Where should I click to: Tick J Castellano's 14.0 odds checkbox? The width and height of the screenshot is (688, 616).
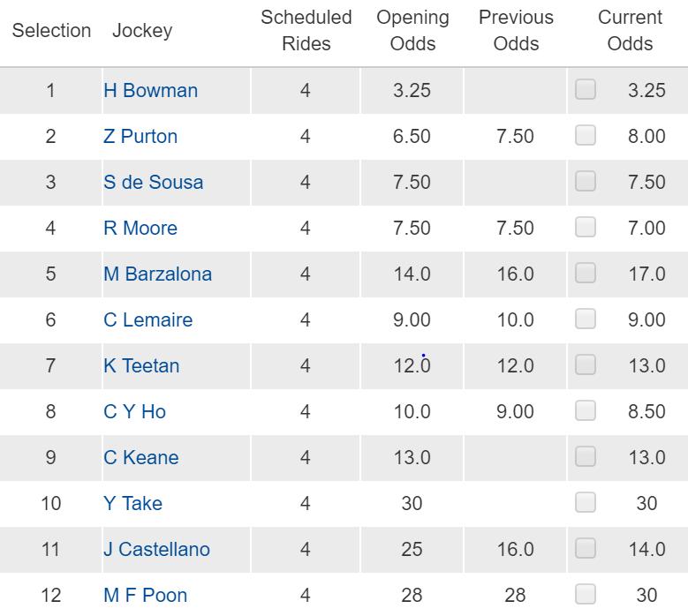(x=586, y=548)
